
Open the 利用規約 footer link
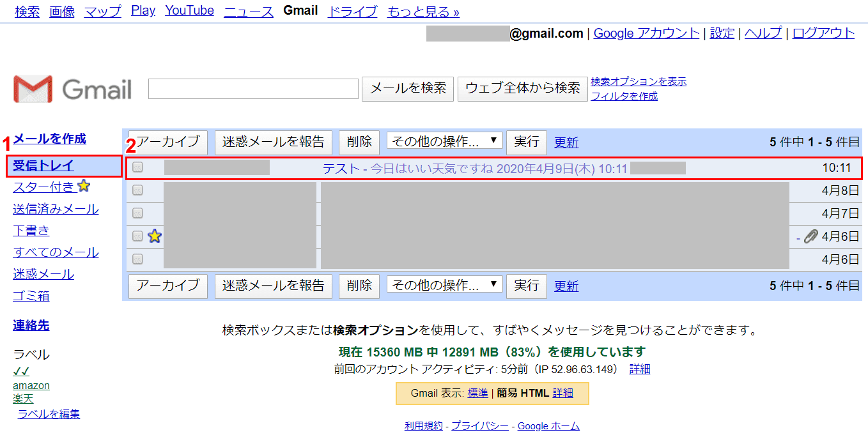click(423, 425)
